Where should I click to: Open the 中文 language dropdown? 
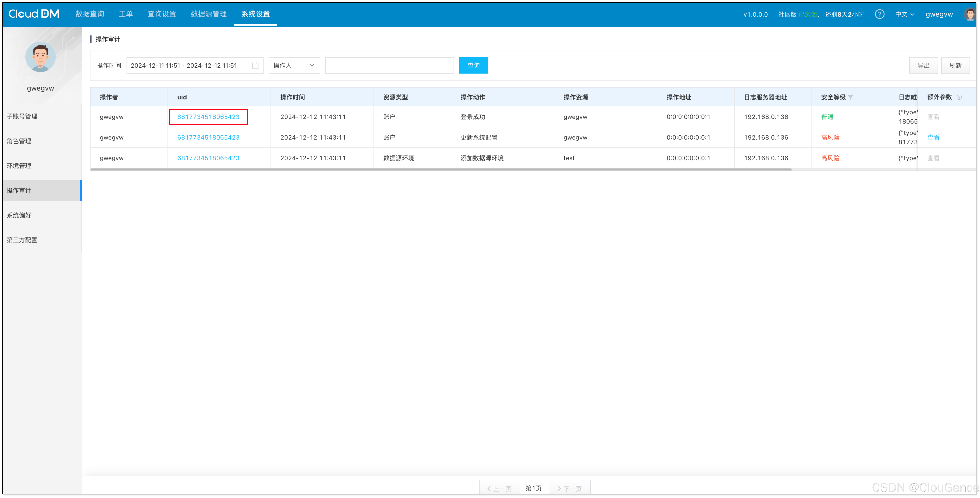[904, 14]
